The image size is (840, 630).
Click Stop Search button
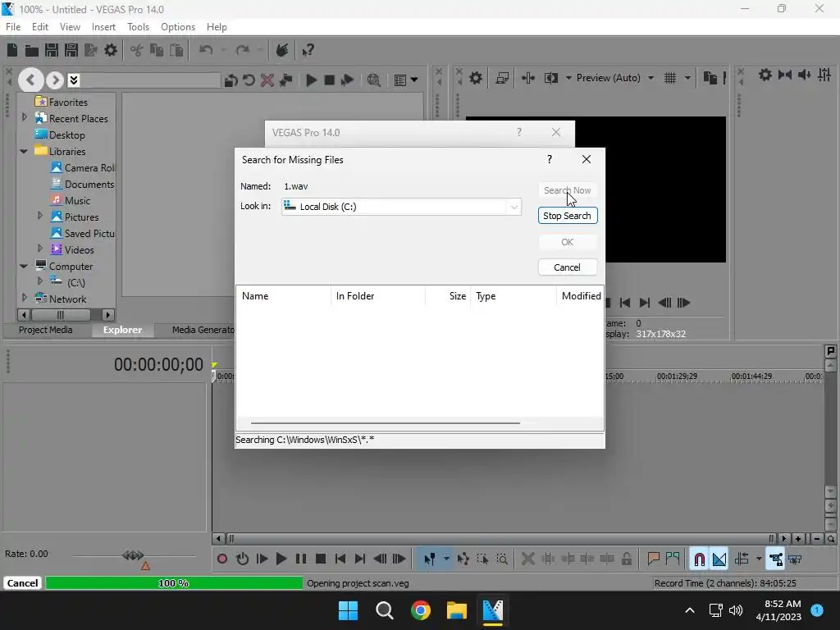click(568, 216)
